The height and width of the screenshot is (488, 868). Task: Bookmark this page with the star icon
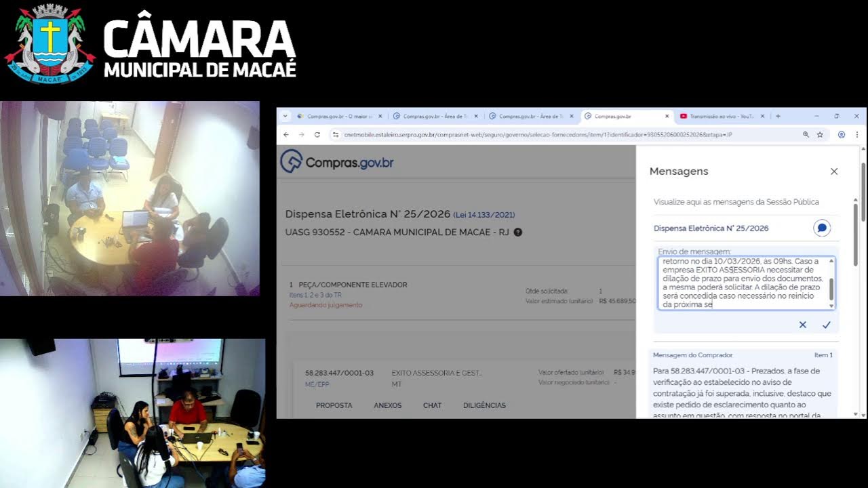click(820, 135)
